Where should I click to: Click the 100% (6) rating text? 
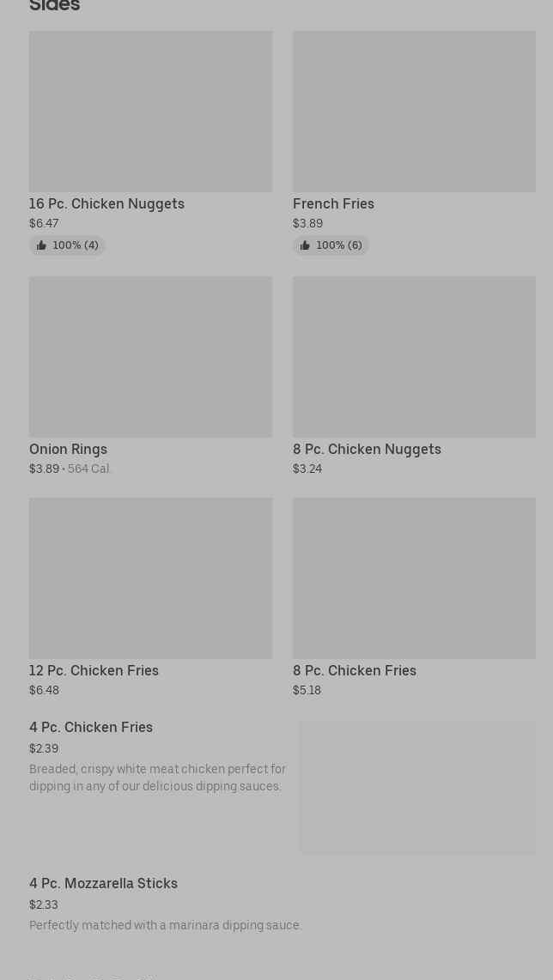338,245
